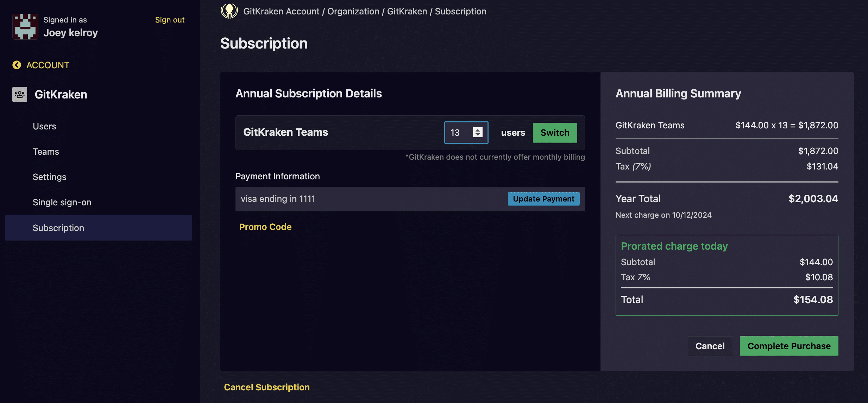Select the Subscription sidebar item
The image size is (868, 403).
coord(58,228)
